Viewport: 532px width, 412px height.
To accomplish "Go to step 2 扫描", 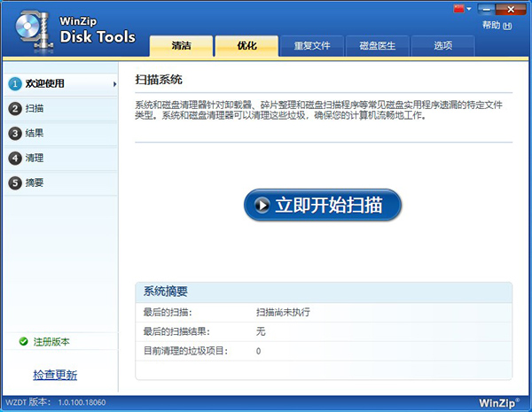I will pos(61,108).
